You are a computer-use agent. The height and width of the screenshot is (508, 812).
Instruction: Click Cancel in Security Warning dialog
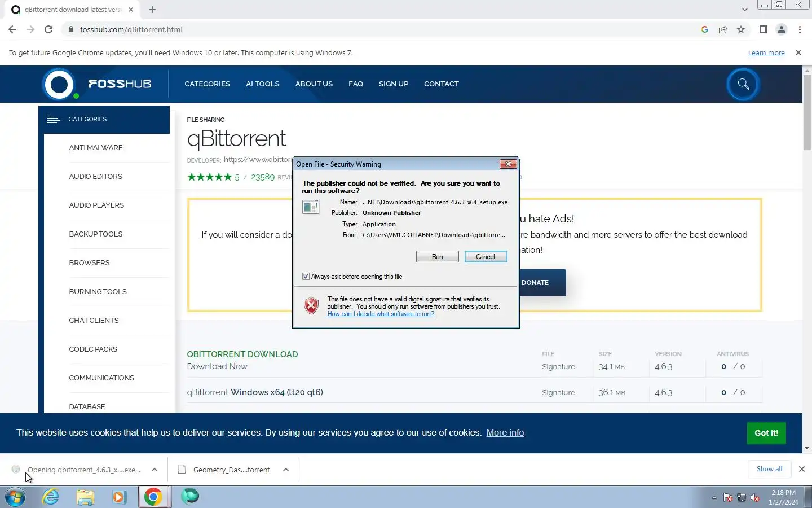(486, 257)
